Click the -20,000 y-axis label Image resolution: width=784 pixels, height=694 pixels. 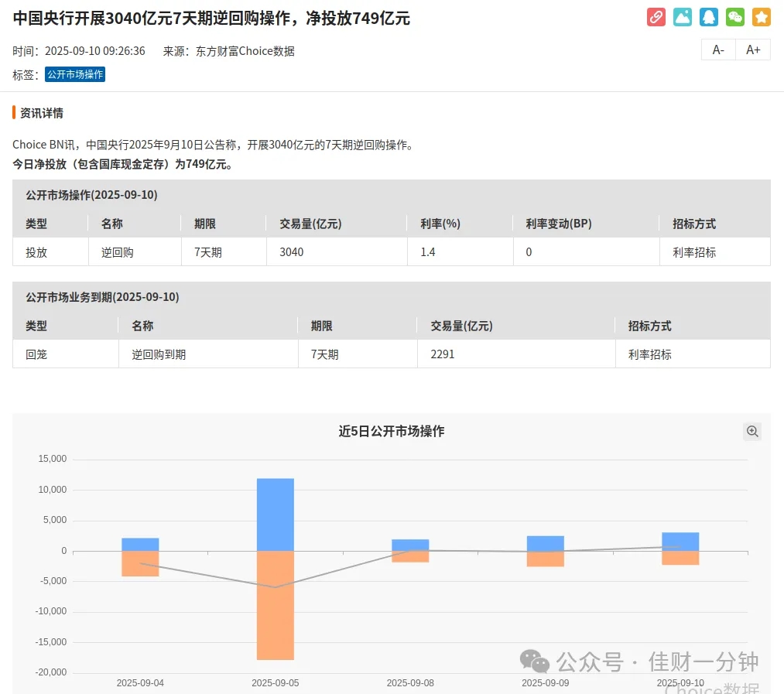[x=51, y=672]
